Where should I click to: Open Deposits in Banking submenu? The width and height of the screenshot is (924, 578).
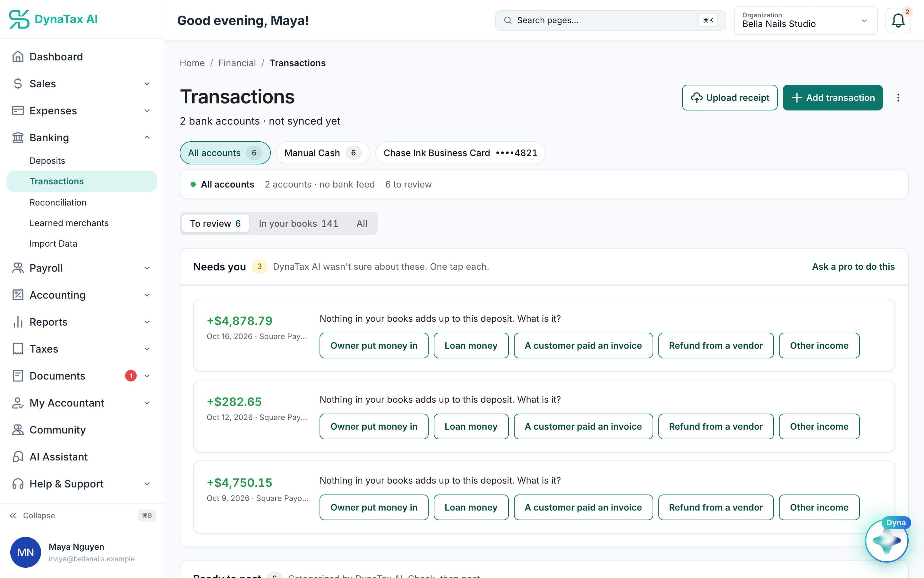(47, 161)
